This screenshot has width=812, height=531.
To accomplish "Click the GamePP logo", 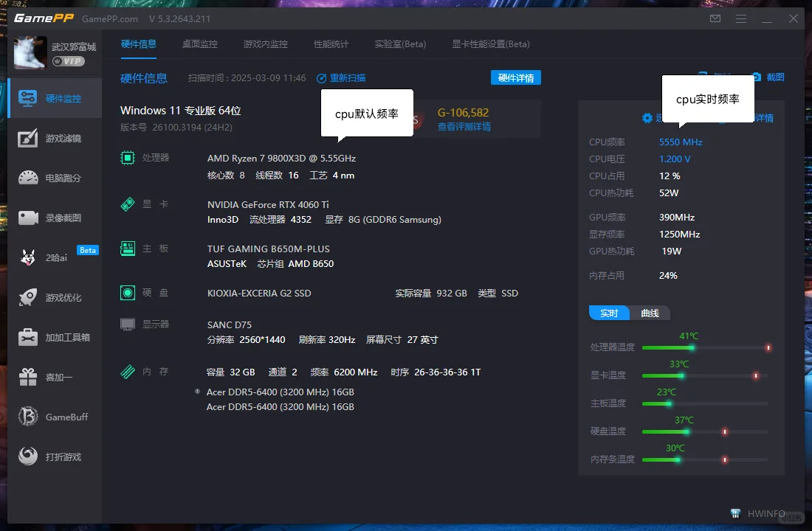I will click(x=44, y=18).
